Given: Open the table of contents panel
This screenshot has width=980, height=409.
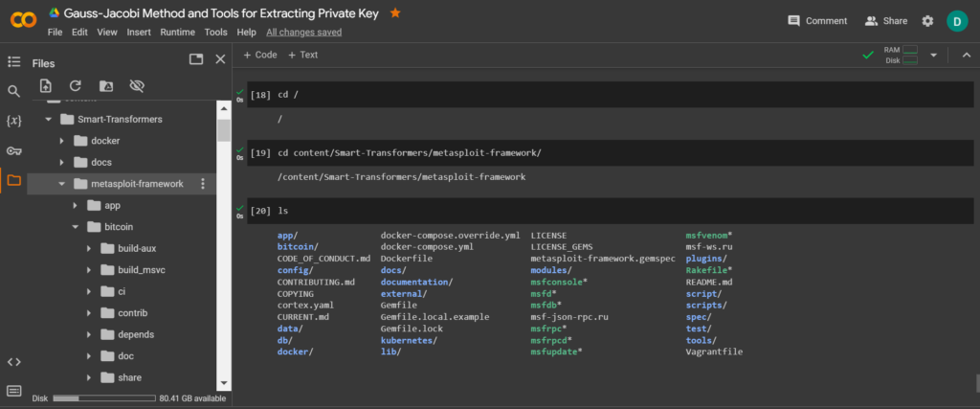Looking at the screenshot, I should [13, 62].
